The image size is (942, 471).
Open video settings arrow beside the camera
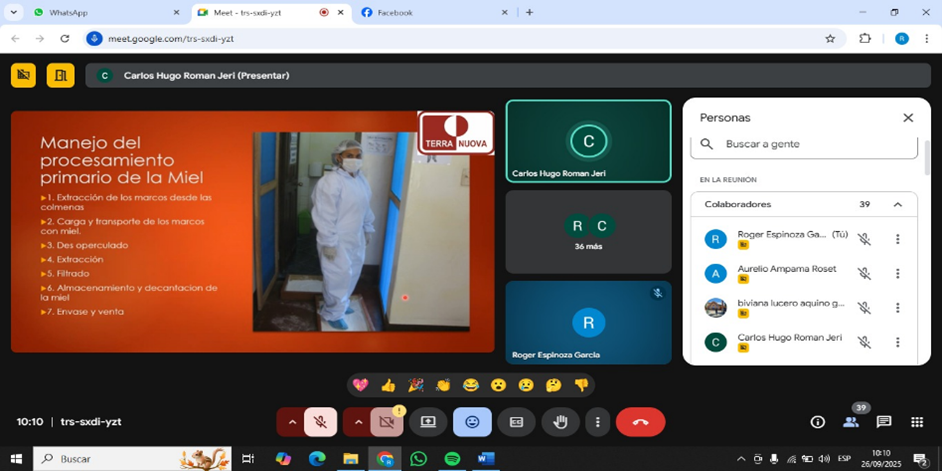coord(358,422)
